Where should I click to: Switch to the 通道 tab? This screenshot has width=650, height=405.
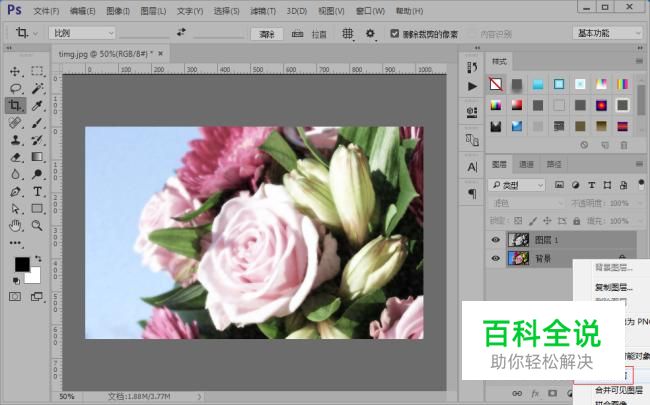click(526, 165)
